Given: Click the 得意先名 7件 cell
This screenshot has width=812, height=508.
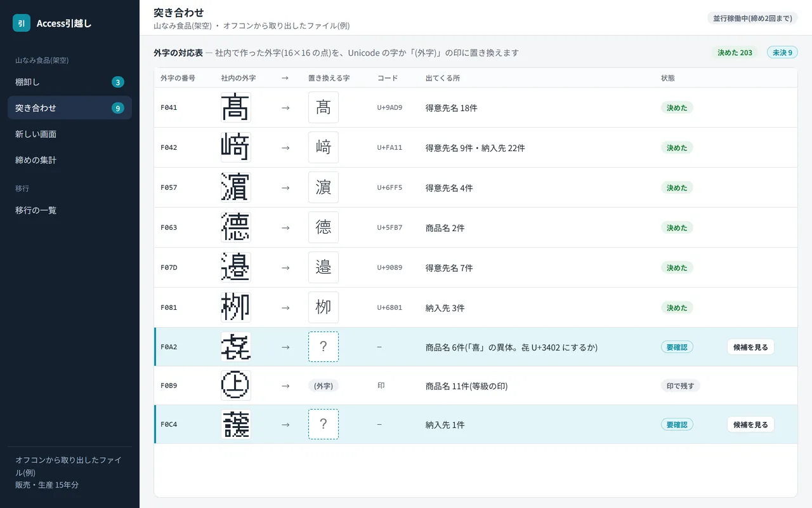Looking at the screenshot, I should [x=449, y=268].
